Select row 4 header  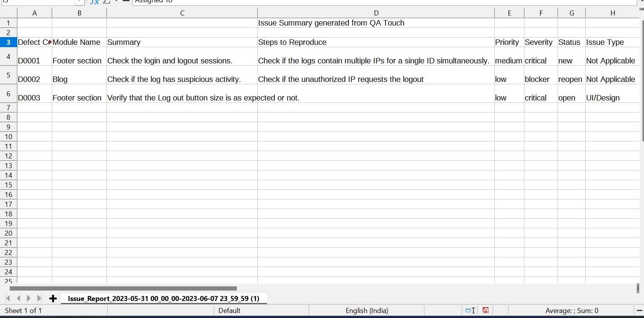(x=8, y=56)
